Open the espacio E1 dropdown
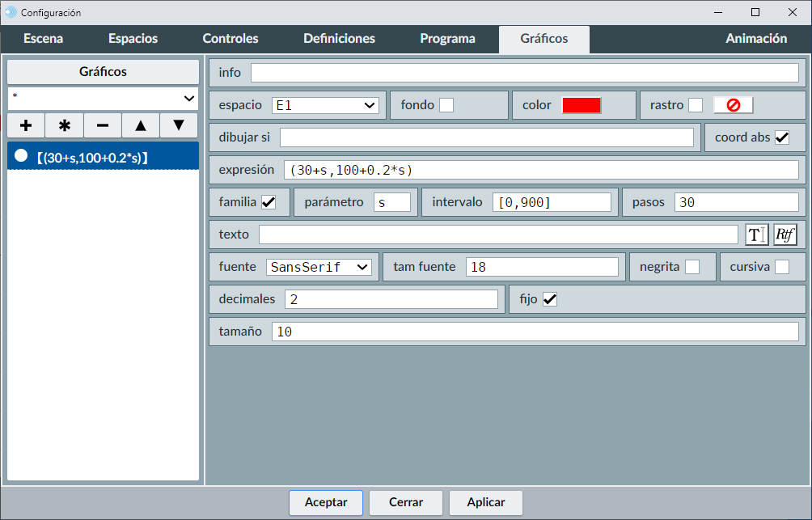 coord(325,105)
